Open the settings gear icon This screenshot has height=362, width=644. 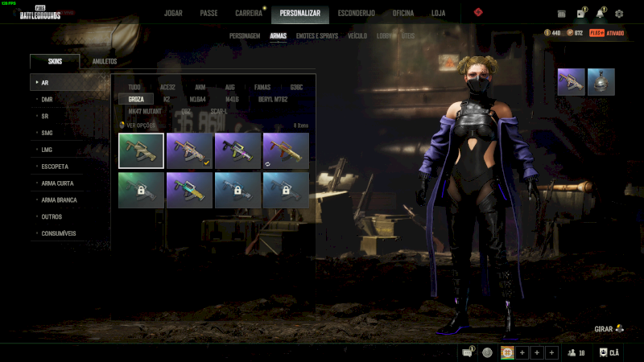619,14
